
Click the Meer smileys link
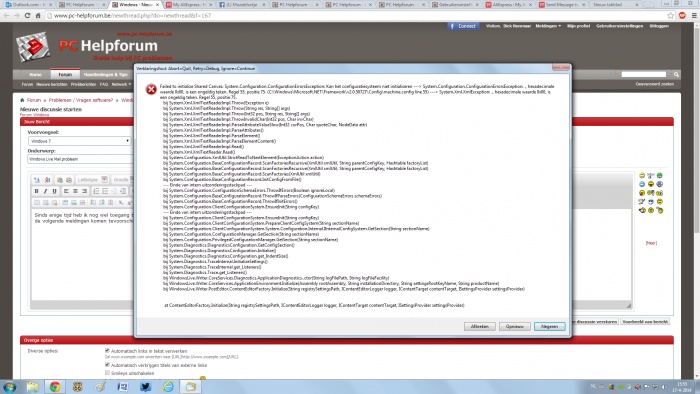point(651,243)
